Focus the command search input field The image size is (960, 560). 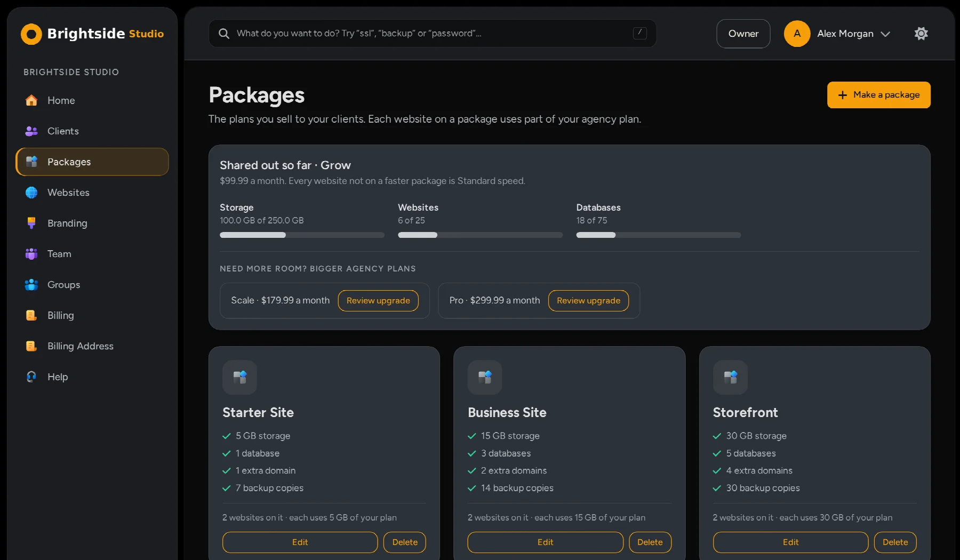point(433,34)
